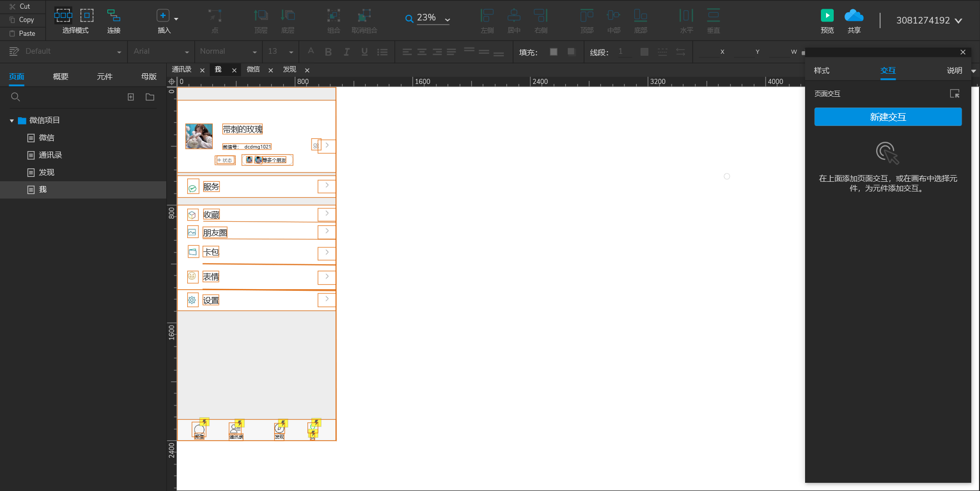
Task: Click the 共享 cloud share icon
Action: [854, 15]
